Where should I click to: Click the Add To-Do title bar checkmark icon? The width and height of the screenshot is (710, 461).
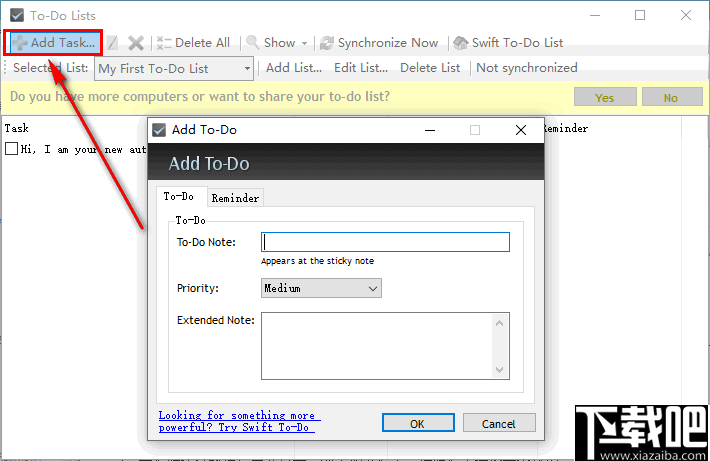[x=159, y=130]
